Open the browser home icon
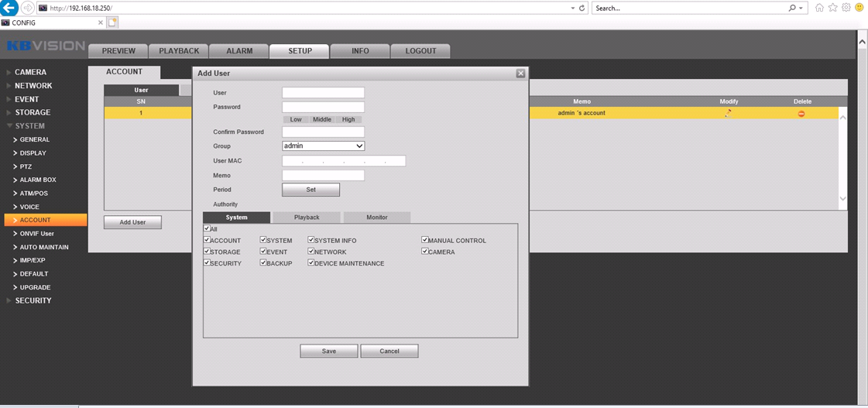This screenshot has width=868, height=408. pyautogui.click(x=819, y=8)
